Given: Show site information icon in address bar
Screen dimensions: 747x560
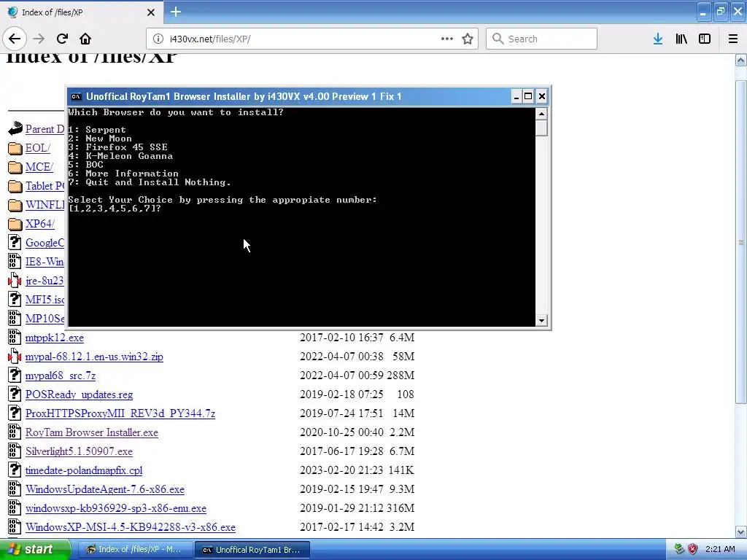Looking at the screenshot, I should (x=158, y=39).
